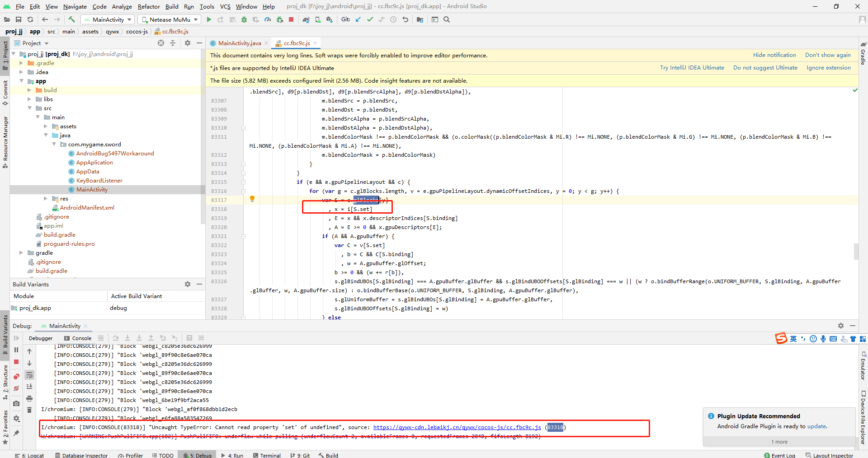
Task: Select AndroidManifest.xml in project tree
Action: click(87, 208)
